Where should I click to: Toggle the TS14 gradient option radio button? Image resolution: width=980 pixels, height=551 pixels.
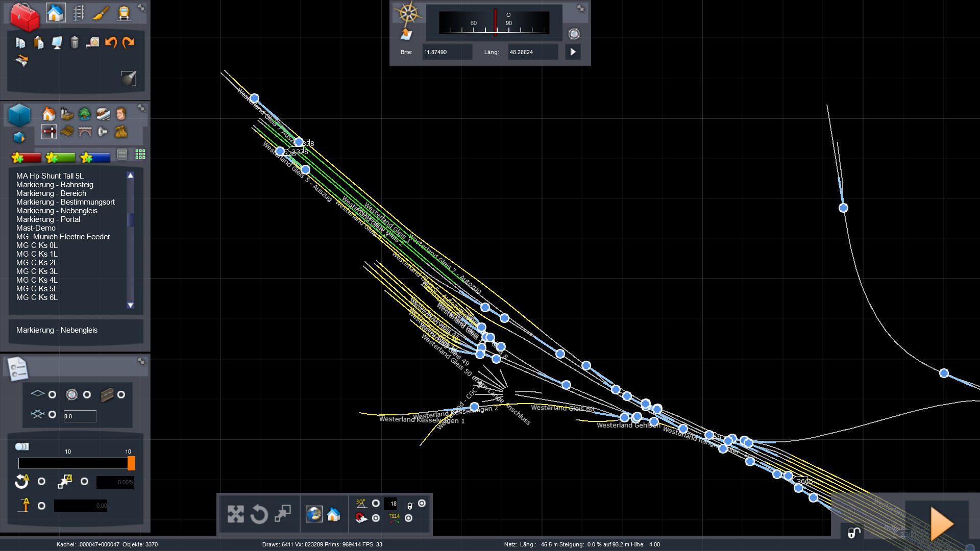click(408, 518)
